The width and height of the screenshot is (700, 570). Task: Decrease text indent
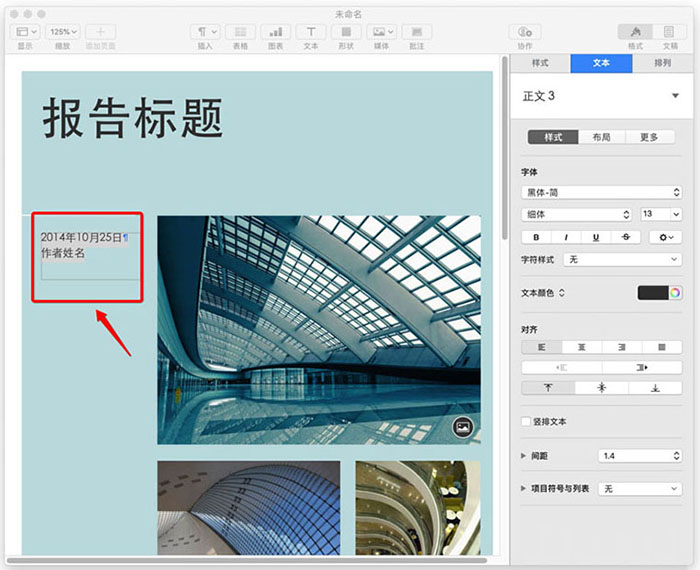(562, 367)
